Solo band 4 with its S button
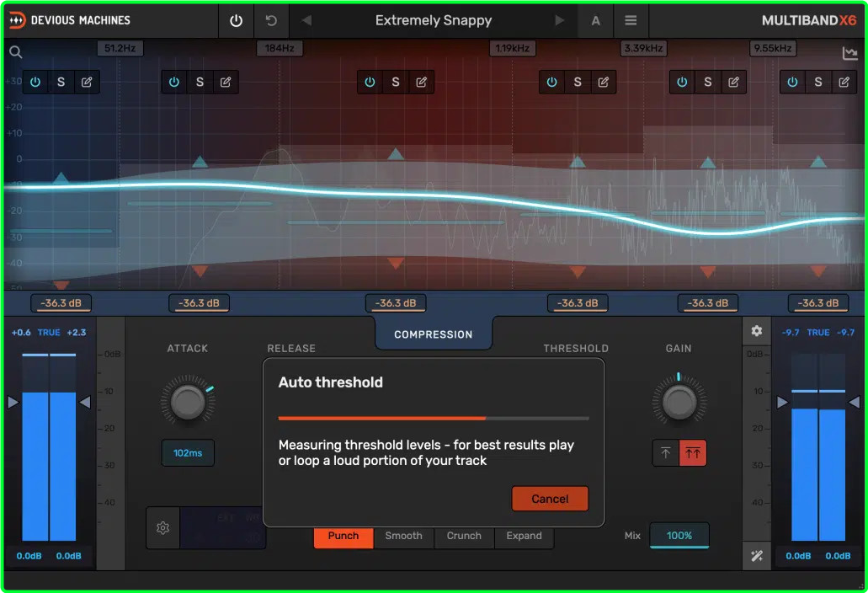The image size is (868, 593). point(578,82)
